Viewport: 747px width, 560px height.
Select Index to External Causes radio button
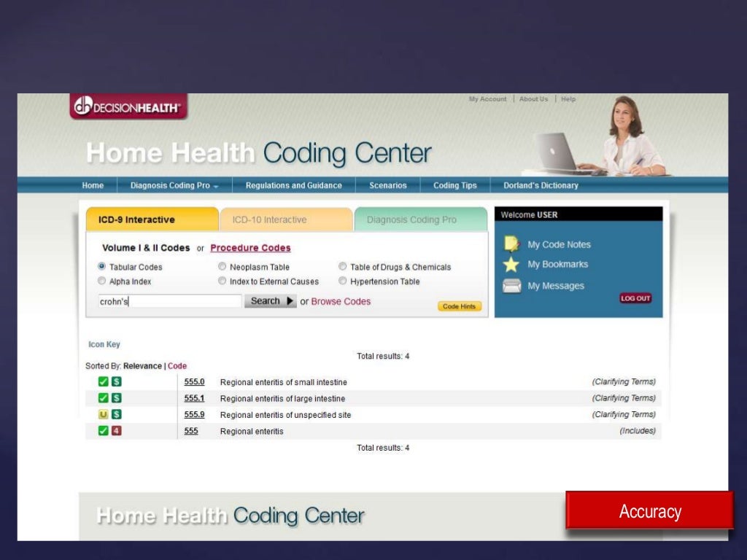point(222,281)
